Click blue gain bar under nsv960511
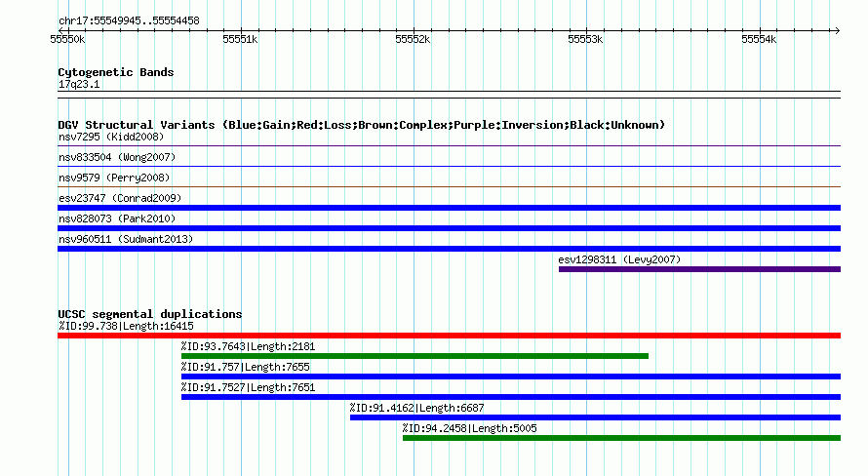This screenshot has width=868, height=476. click(449, 249)
